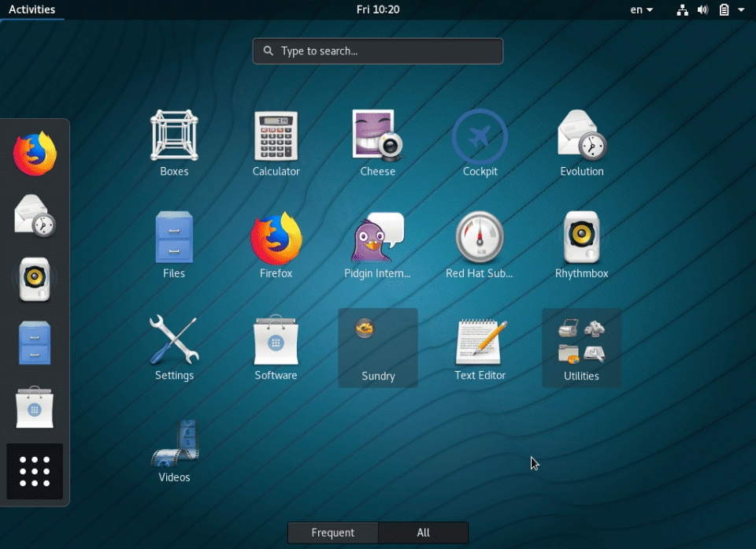The height and width of the screenshot is (549, 756).
Task: Launch Software from the app grid
Action: tap(276, 347)
